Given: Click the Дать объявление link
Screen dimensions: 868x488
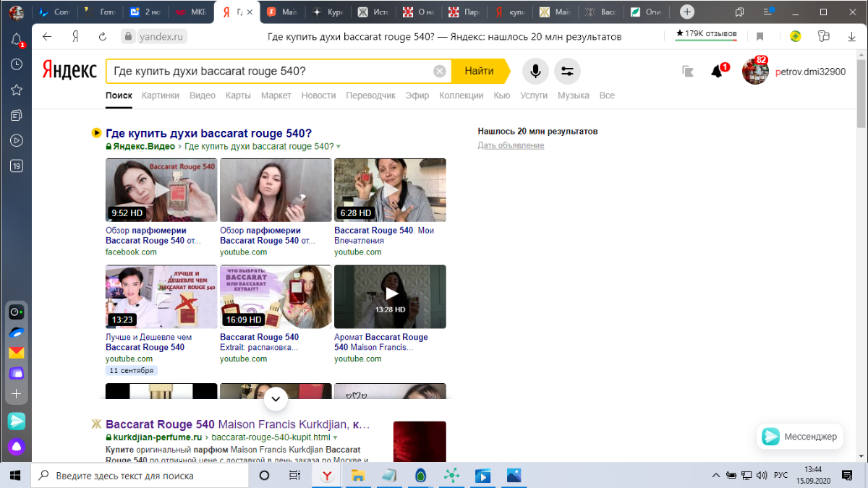Looking at the screenshot, I should coord(511,145).
